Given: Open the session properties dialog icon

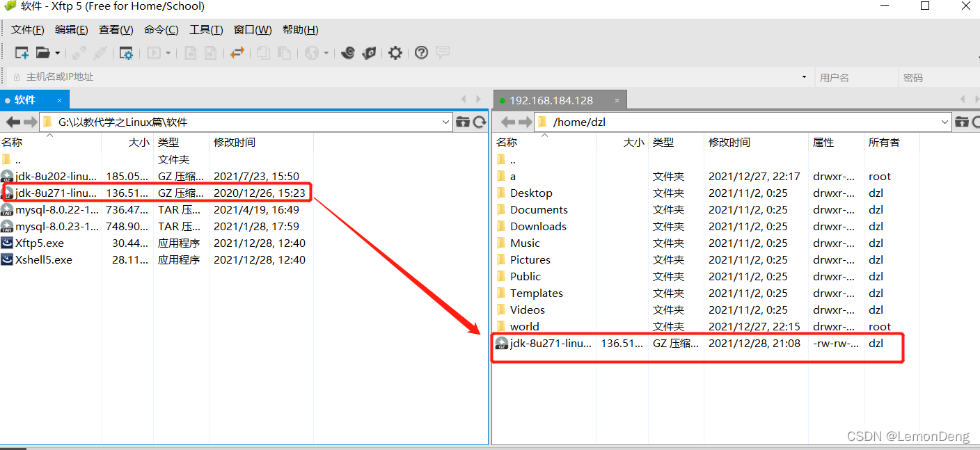Looking at the screenshot, I should pyautogui.click(x=127, y=53).
